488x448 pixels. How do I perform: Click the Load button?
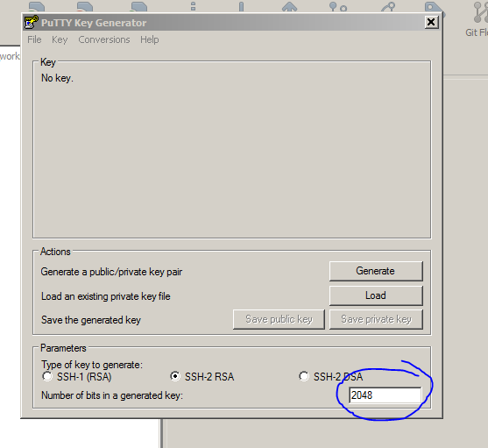(376, 295)
